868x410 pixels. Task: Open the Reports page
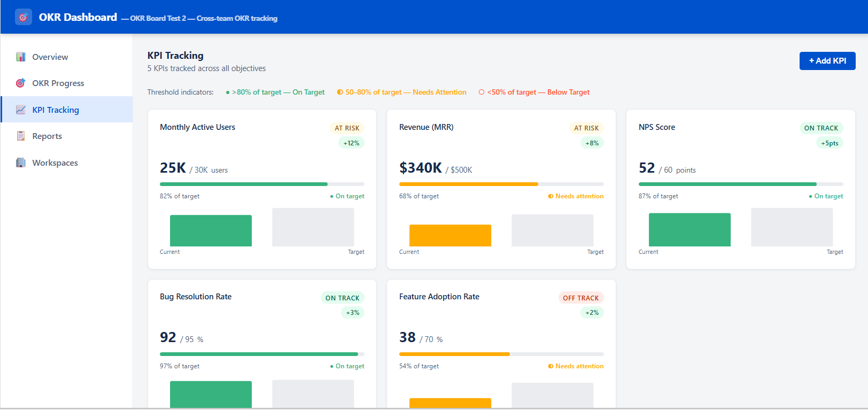tap(67, 136)
